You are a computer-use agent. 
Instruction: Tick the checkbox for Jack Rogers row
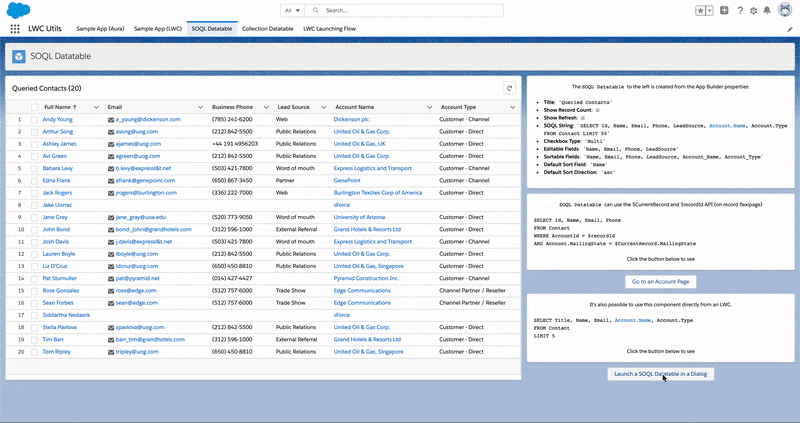click(34, 192)
